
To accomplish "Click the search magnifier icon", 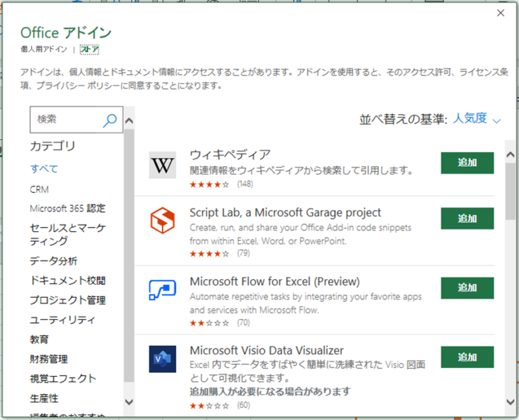I will (x=109, y=120).
